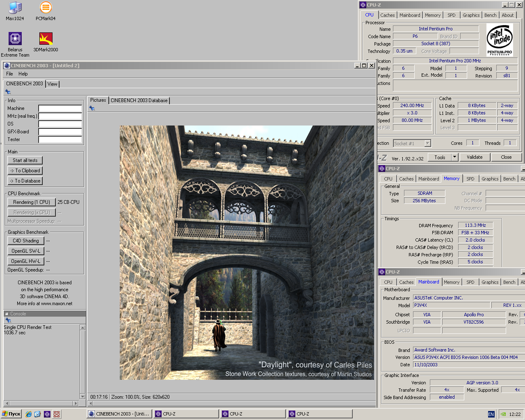Click the EN language indicator in tray
Screen dimensions: 525x420
[491, 414]
